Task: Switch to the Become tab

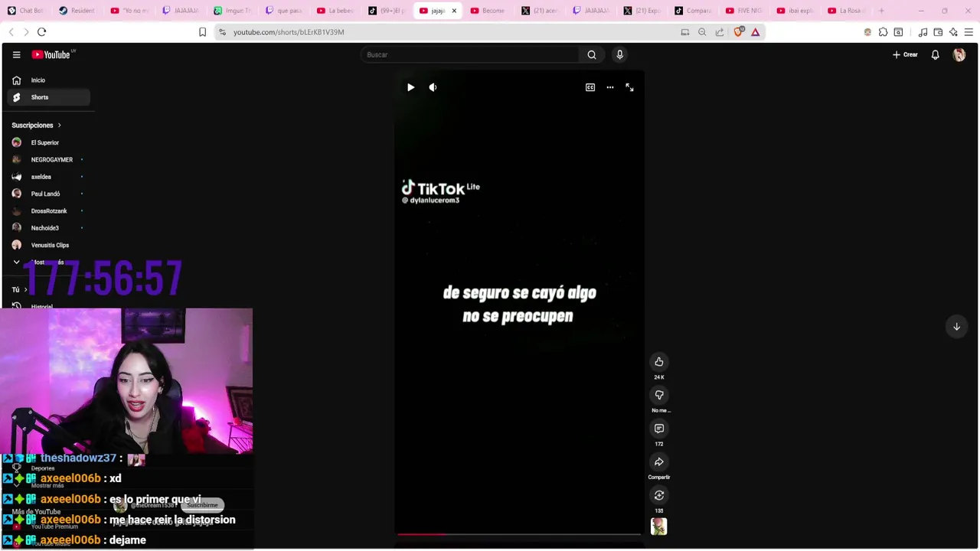Action: pos(488,11)
